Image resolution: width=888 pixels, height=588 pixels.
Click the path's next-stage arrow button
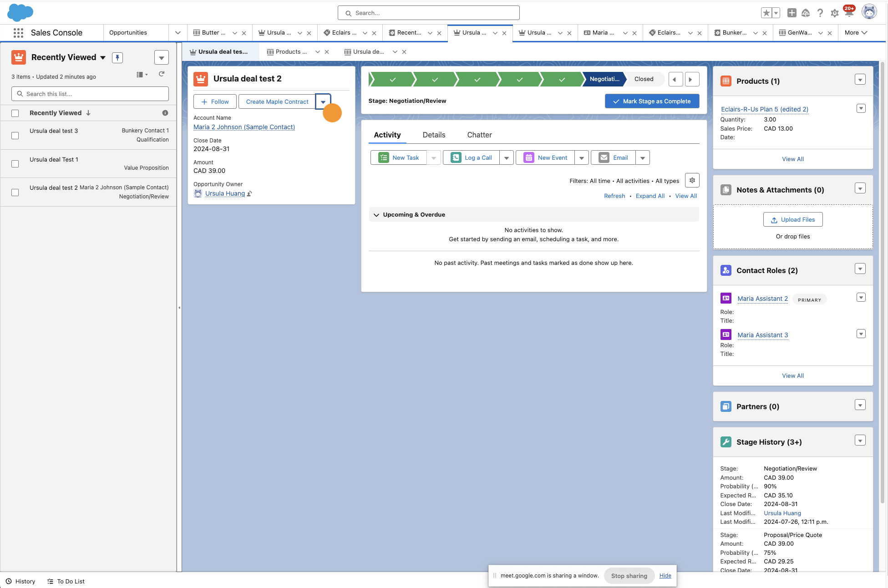point(691,79)
